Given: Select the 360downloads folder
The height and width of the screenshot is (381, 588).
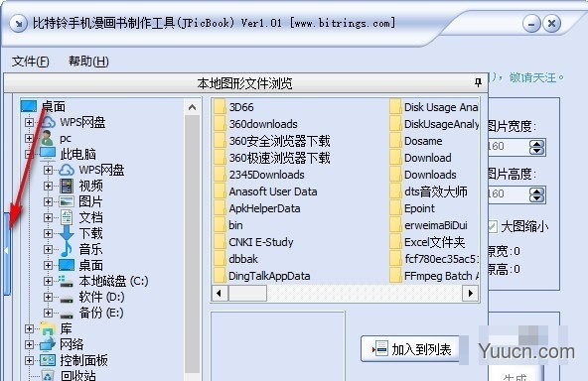Looking at the screenshot, I should [x=255, y=124].
